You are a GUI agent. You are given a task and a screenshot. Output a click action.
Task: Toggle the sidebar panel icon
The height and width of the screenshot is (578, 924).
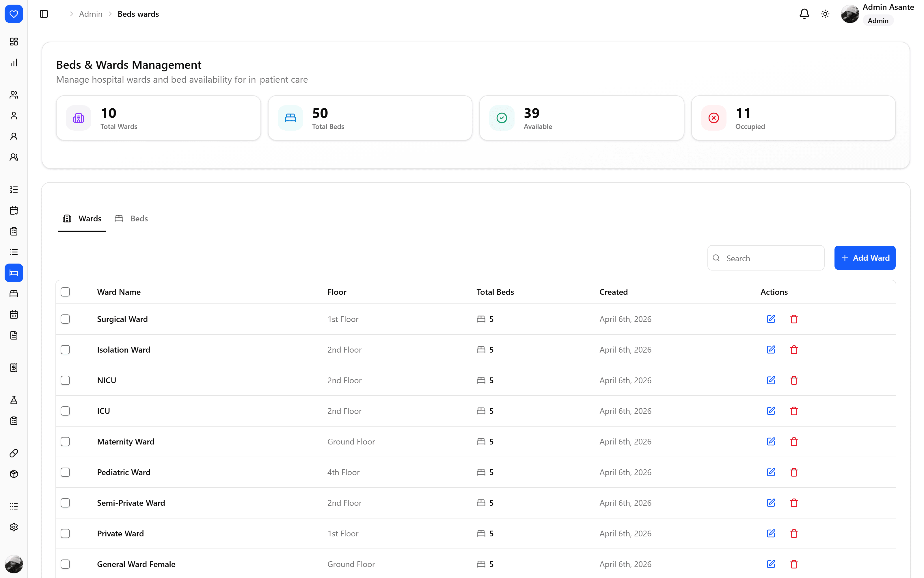(x=44, y=14)
